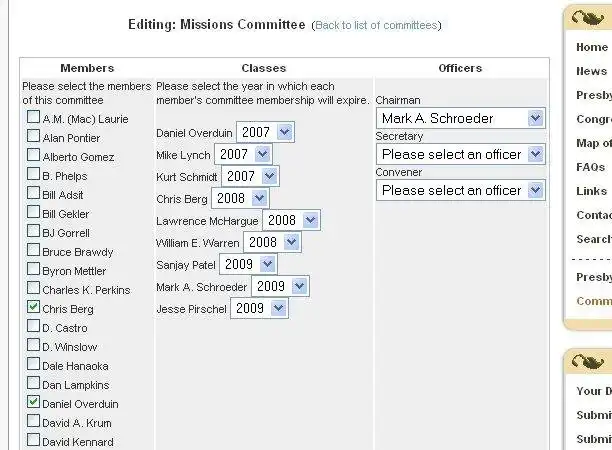Check the David Kennard checkbox
This screenshot has height=450, width=612.
coord(34,439)
